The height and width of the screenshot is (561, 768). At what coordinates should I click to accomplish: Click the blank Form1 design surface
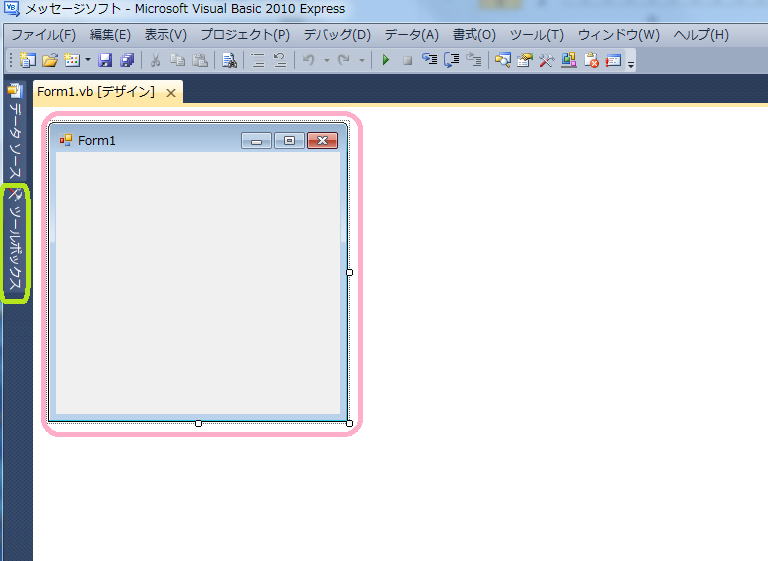pyautogui.click(x=198, y=283)
